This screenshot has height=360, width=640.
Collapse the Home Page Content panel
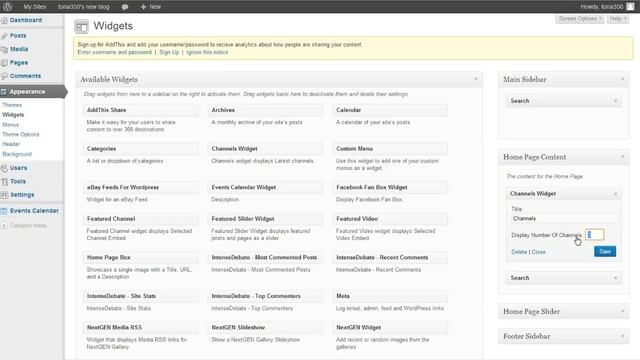622,157
